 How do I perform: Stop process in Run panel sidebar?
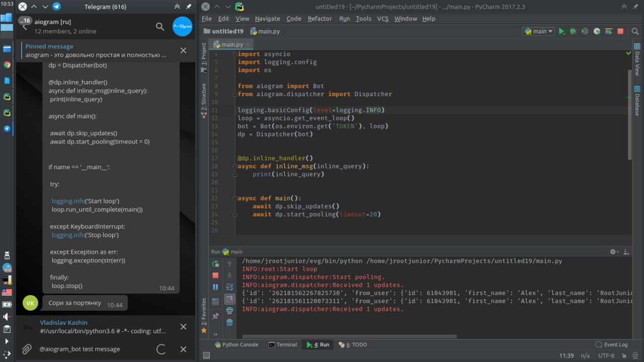click(215, 275)
